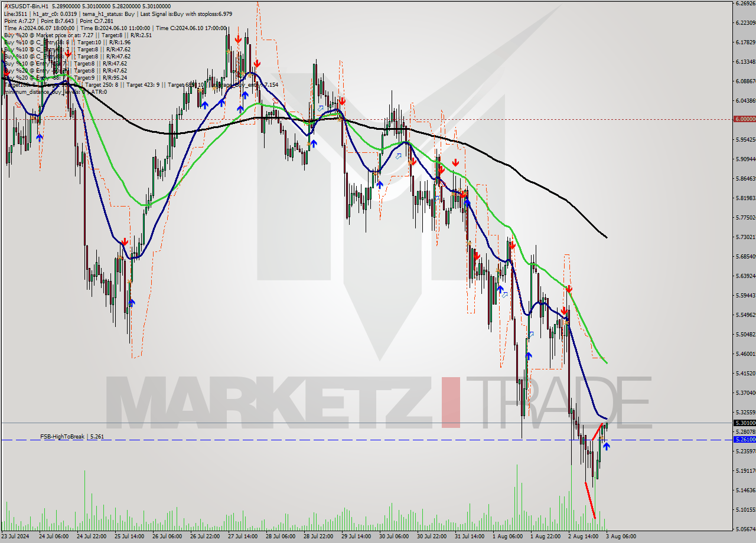Click the '26 Jul 06:00' time label
Image resolution: width=756 pixels, height=543 pixels.
pos(167,537)
